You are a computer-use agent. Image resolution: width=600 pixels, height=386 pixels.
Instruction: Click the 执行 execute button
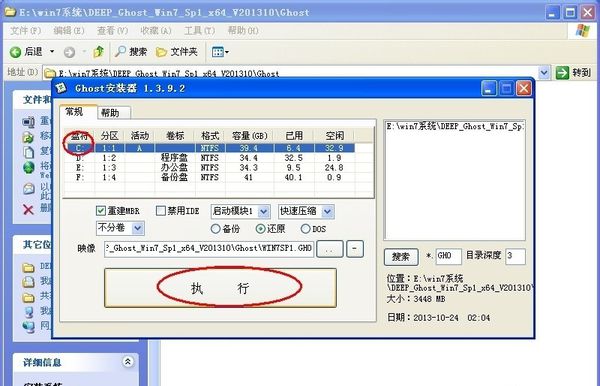(220, 288)
